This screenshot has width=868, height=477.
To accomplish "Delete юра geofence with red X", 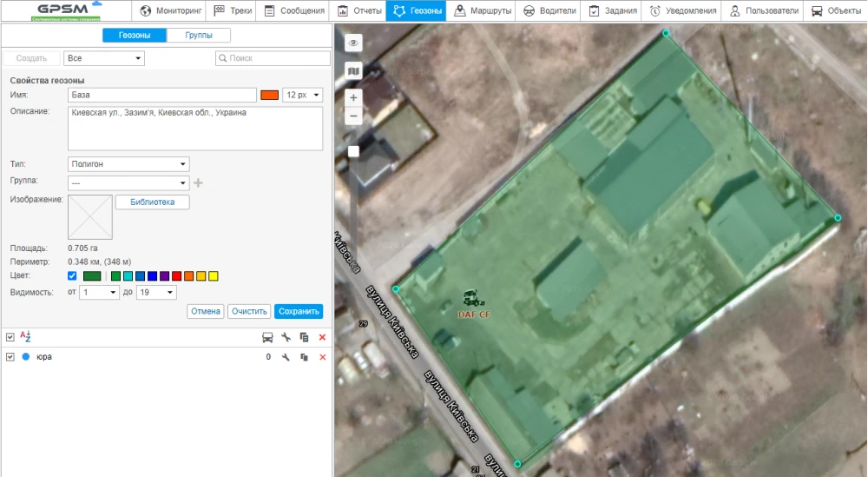I will coord(323,357).
